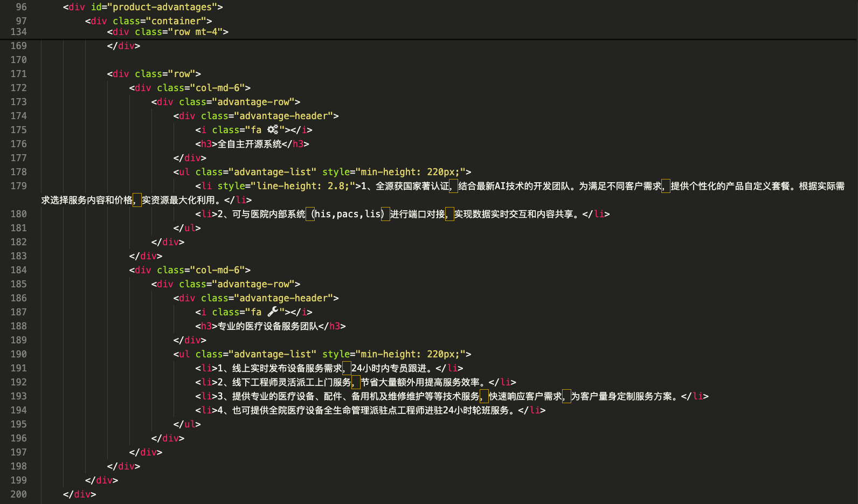This screenshot has width=858, height=504.
Task: Click the wrench glyph in the fa class
Action: tap(273, 312)
